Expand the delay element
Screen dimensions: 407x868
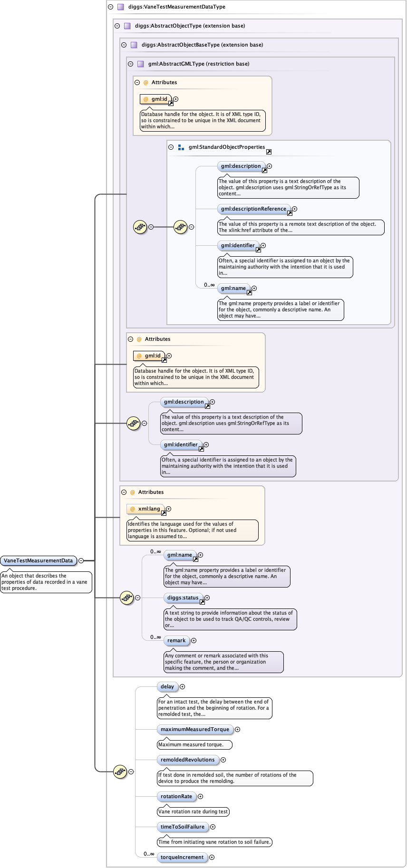182,687
